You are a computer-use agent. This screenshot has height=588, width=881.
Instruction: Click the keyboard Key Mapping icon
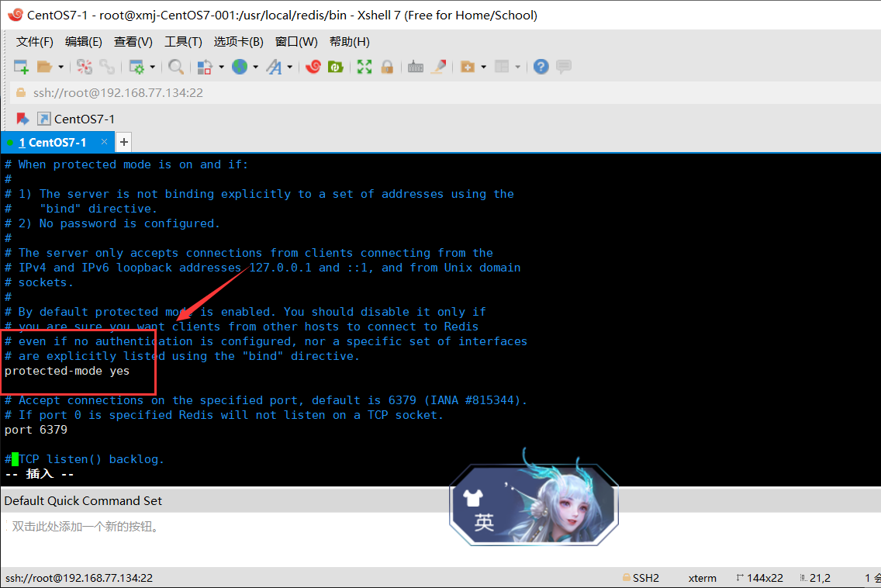[x=416, y=67]
